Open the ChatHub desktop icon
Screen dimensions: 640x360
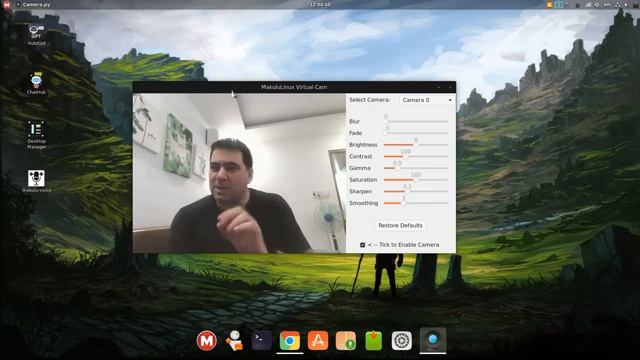point(36,83)
